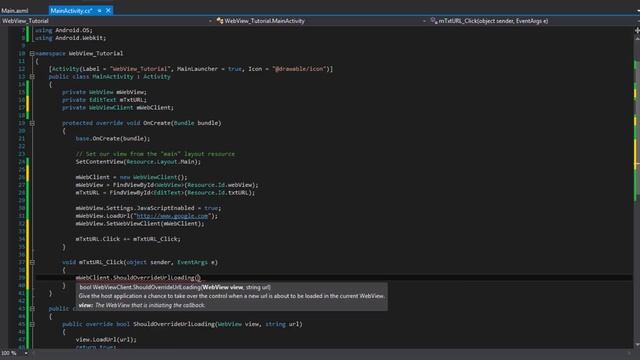The image size is (640, 360).
Task: Click the FindViewById<EditText> txtURL line
Action: tap(165, 193)
